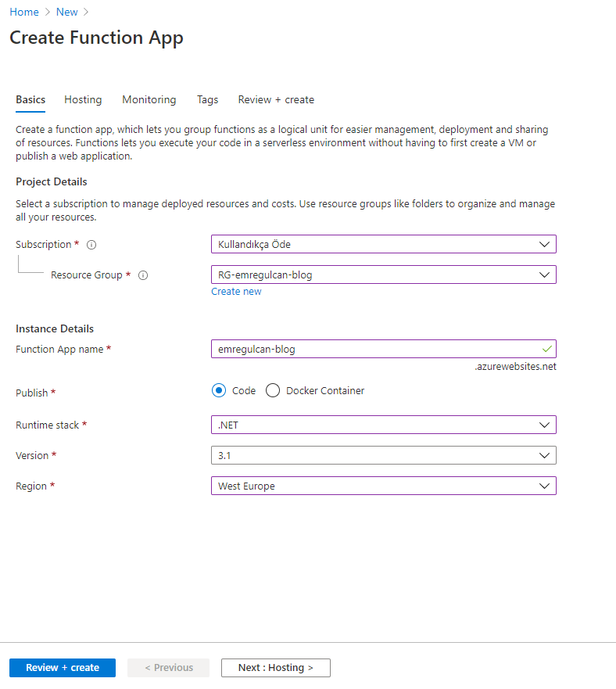The height and width of the screenshot is (689, 616).
Task: Open Resource Group info tooltip icon
Action: (x=143, y=275)
